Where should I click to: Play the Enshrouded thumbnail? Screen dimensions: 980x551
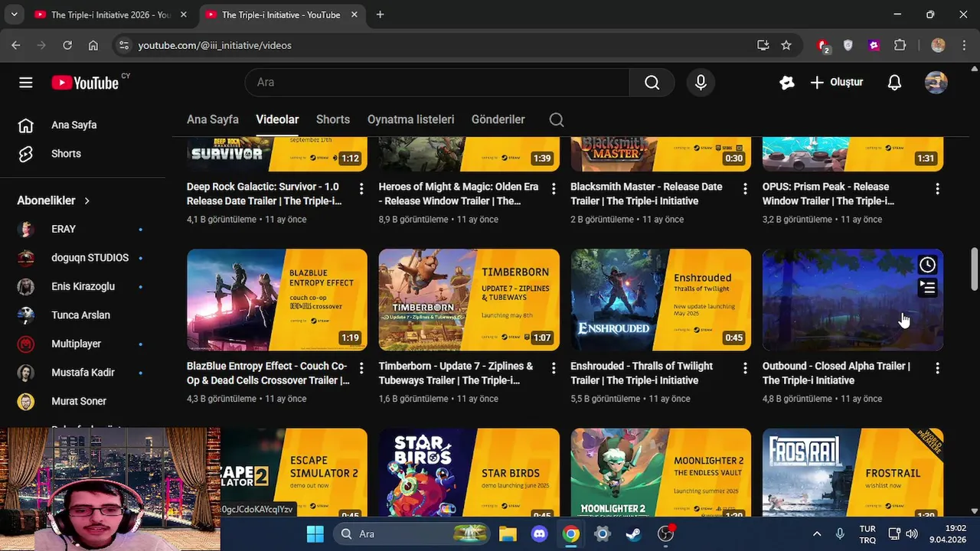point(661,300)
